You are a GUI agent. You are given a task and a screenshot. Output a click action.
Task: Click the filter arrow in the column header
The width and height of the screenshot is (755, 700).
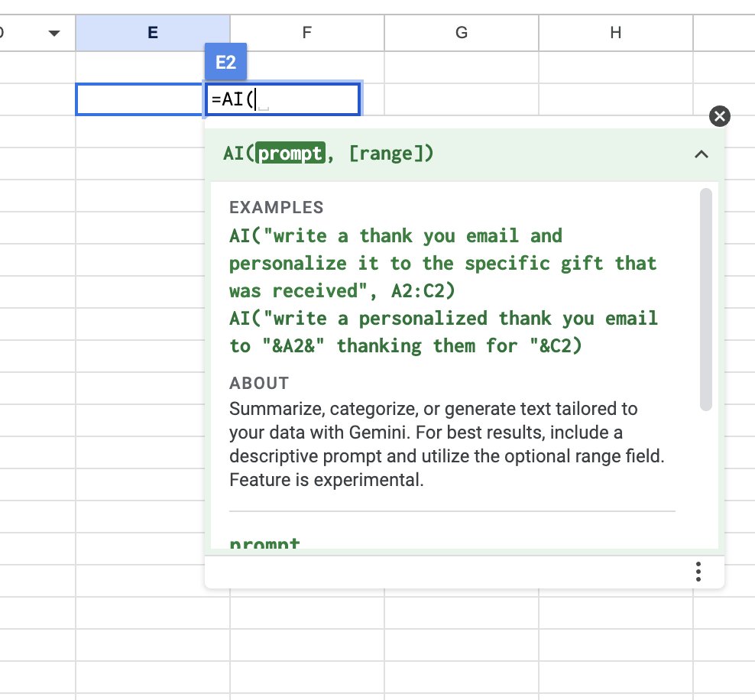53,32
